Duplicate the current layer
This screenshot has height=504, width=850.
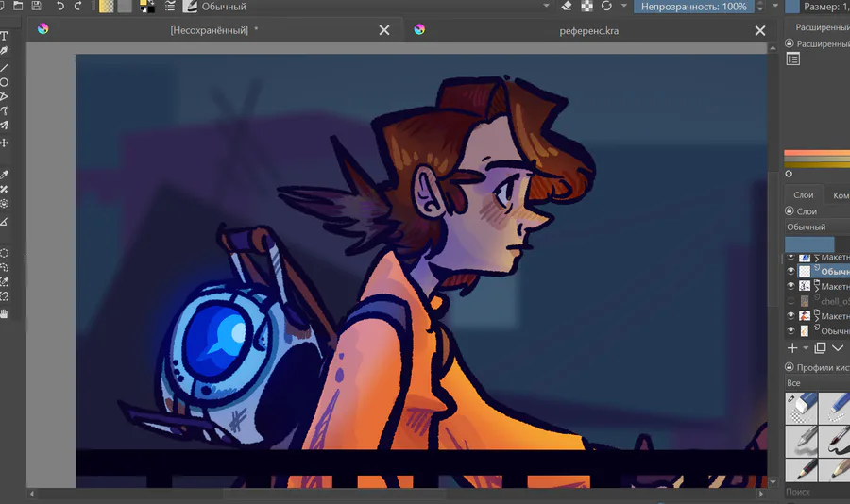pyautogui.click(x=820, y=348)
